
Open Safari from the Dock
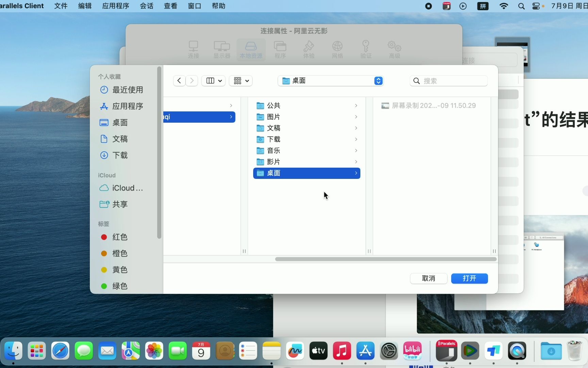(x=60, y=351)
